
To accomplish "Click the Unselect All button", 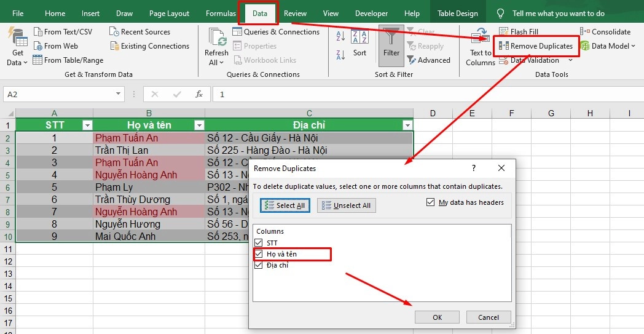I will [x=346, y=205].
